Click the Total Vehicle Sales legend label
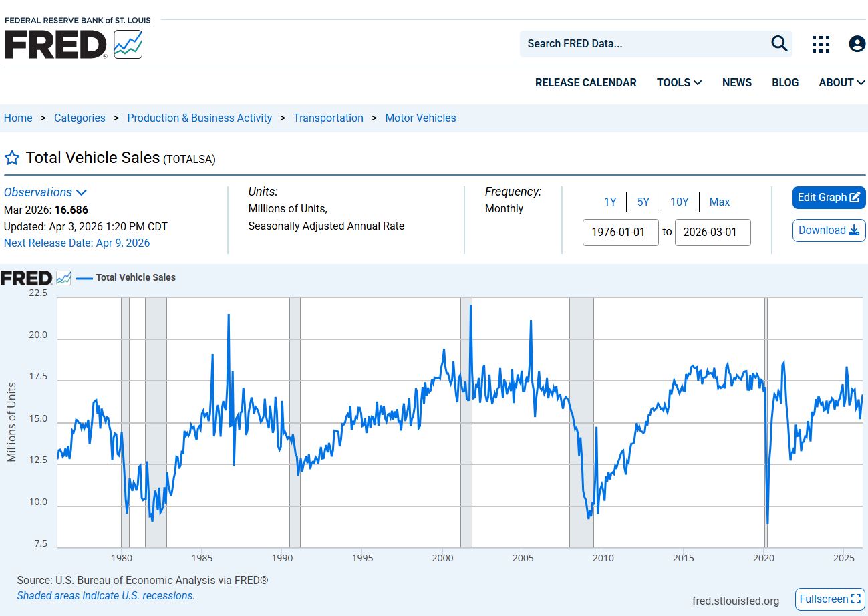The image size is (868, 616). (x=136, y=277)
